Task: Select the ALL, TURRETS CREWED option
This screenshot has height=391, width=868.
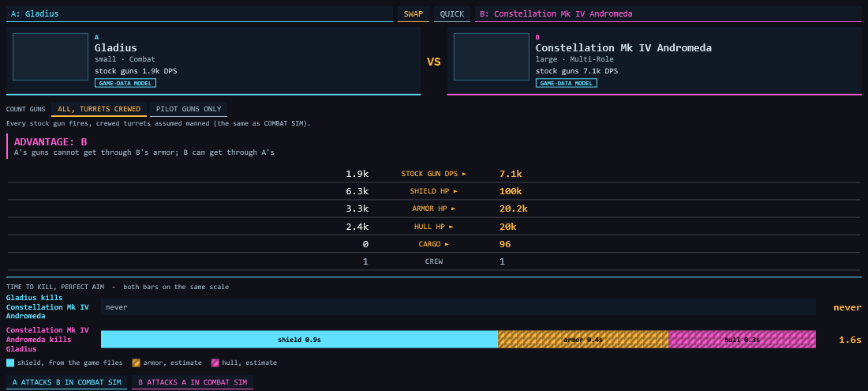Action: point(99,109)
